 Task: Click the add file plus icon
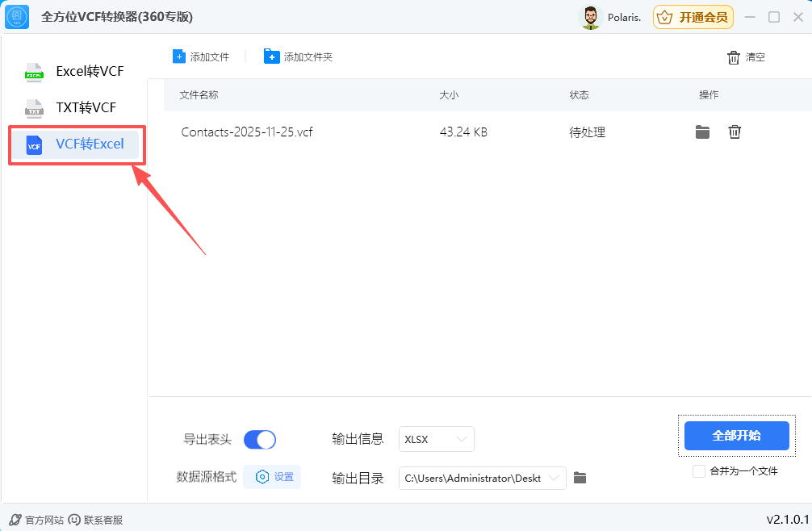point(178,56)
